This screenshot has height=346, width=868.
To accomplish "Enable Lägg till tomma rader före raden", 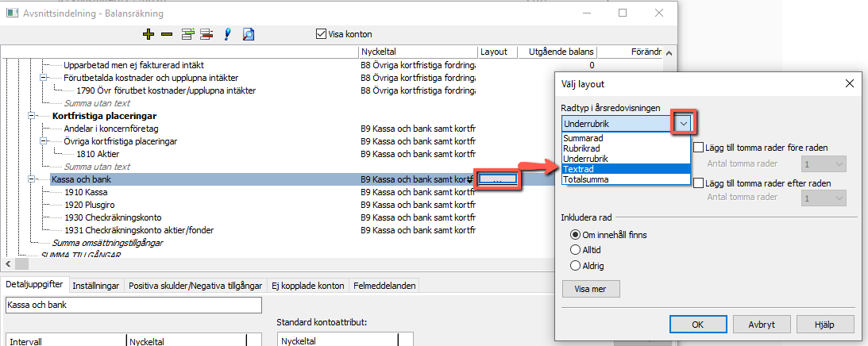I will (699, 148).
